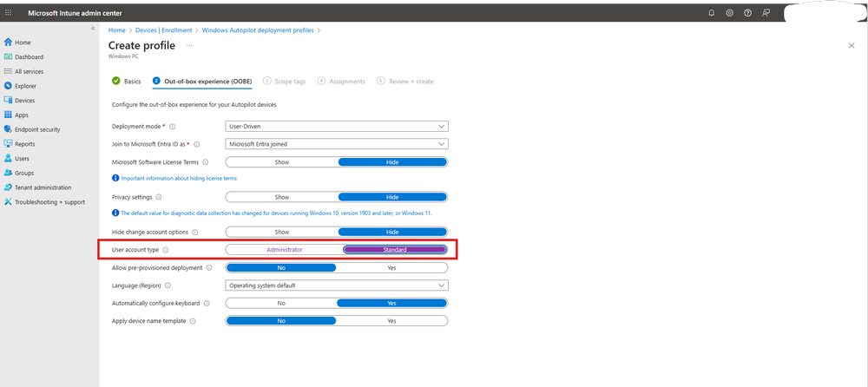Open the Deployment mode dropdown
Viewport: 868px width, 387px height.
(x=337, y=126)
